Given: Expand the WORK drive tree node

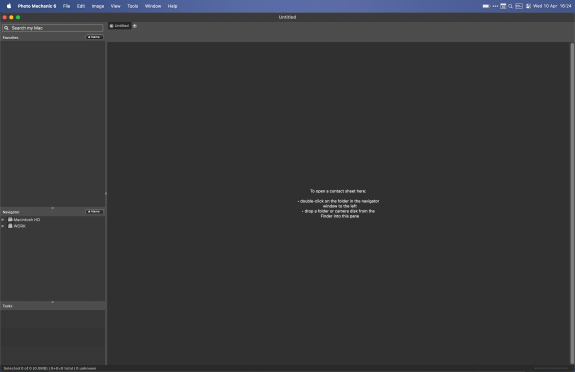Looking at the screenshot, I should (x=3, y=226).
